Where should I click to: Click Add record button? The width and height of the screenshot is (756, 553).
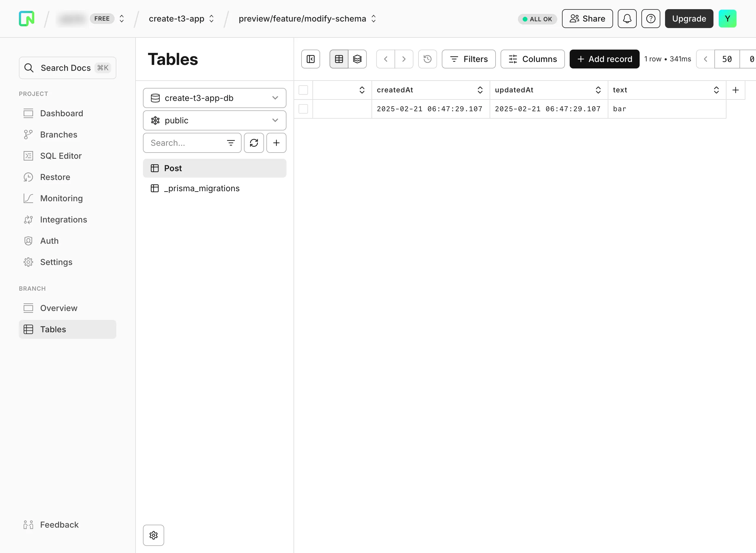pyautogui.click(x=604, y=59)
